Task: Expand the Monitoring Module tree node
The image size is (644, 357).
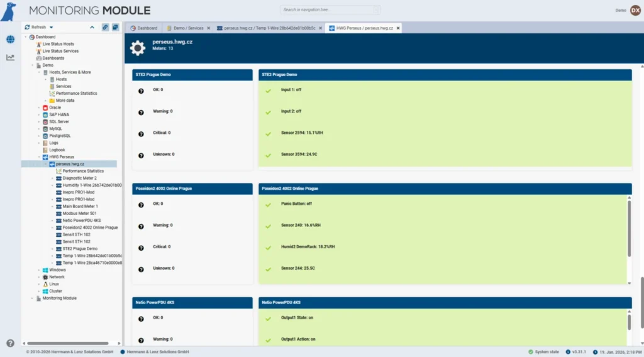Action: [x=33, y=299]
